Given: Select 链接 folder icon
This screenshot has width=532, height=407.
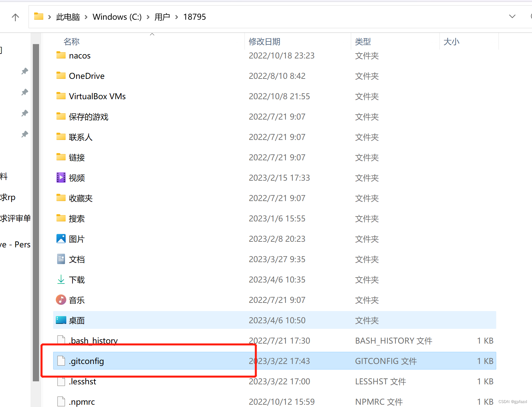Looking at the screenshot, I should coord(61,157).
